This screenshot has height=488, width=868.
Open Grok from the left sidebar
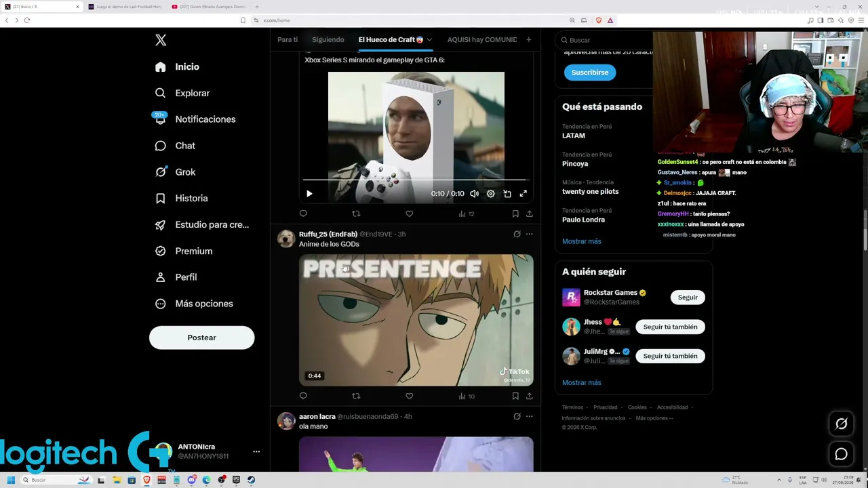175,172
